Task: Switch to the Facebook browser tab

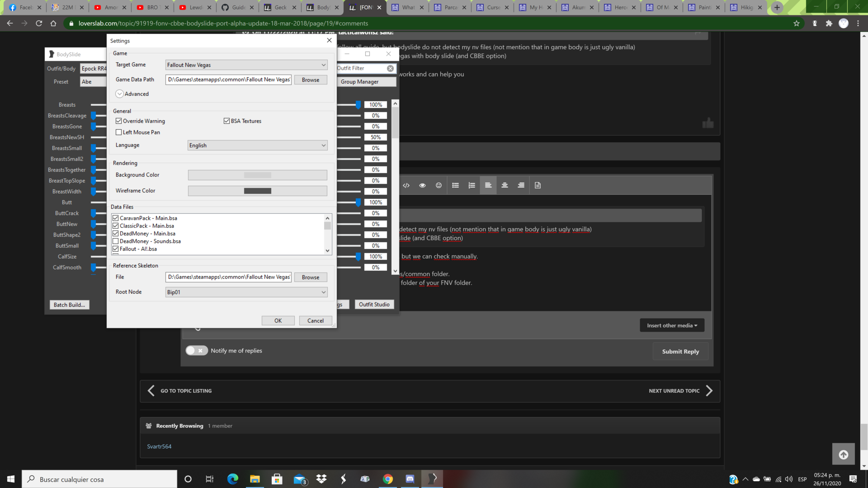Action: (x=25, y=7)
